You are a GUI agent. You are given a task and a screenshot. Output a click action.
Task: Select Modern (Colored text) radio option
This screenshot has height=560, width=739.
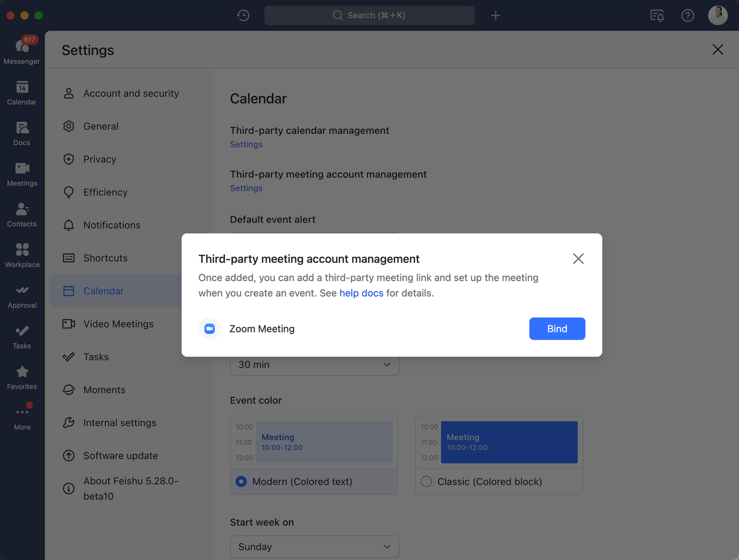[241, 481]
